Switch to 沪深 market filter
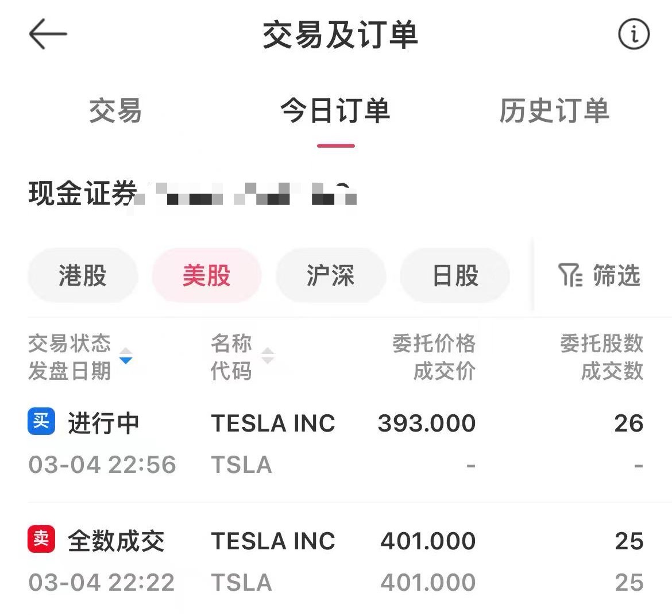672x616 pixels. click(x=331, y=276)
